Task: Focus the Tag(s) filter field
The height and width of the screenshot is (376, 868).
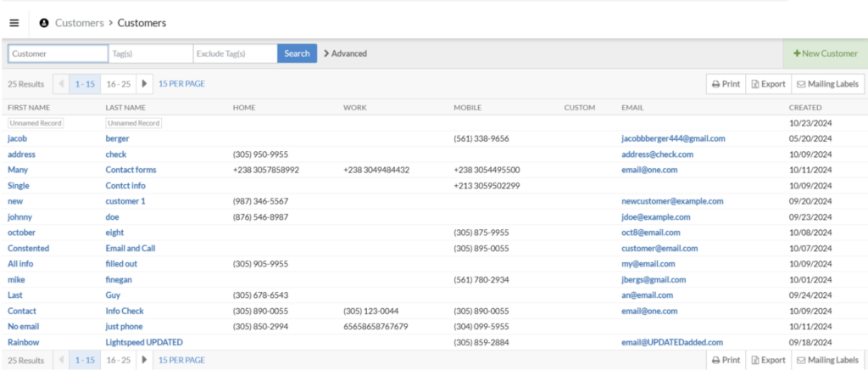Action: tap(151, 53)
